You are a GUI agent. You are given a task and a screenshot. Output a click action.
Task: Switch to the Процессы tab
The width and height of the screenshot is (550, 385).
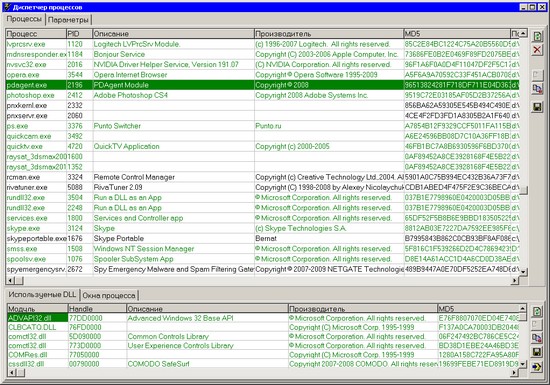coord(24,19)
